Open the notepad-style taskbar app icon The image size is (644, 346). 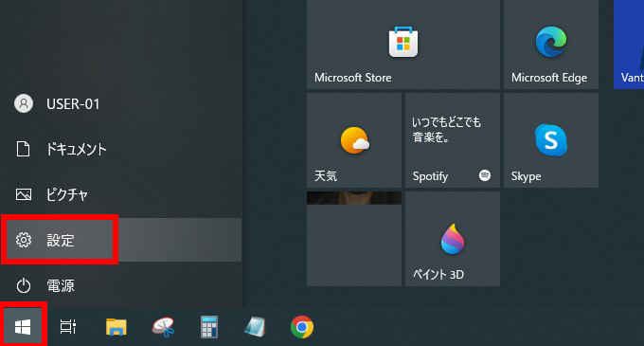click(x=255, y=327)
